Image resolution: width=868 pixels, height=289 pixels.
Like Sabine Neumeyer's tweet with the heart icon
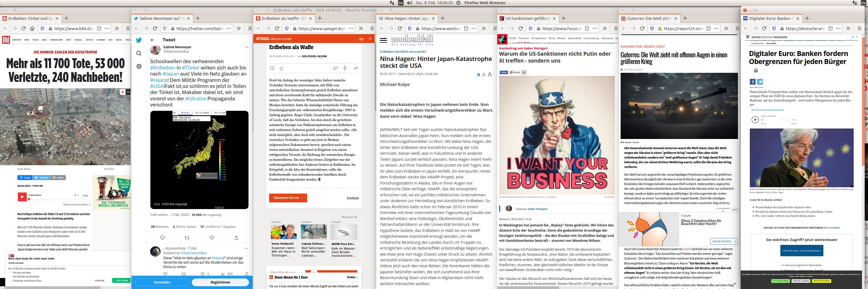[212, 238]
